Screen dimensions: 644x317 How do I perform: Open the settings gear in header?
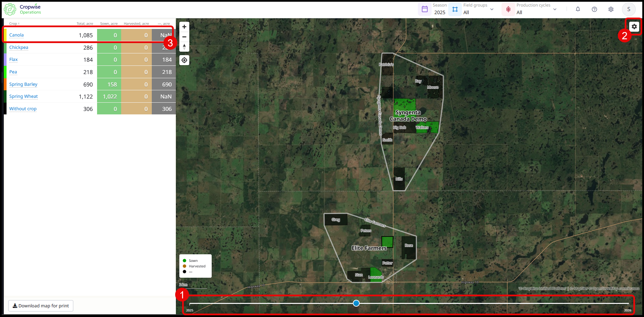[611, 9]
